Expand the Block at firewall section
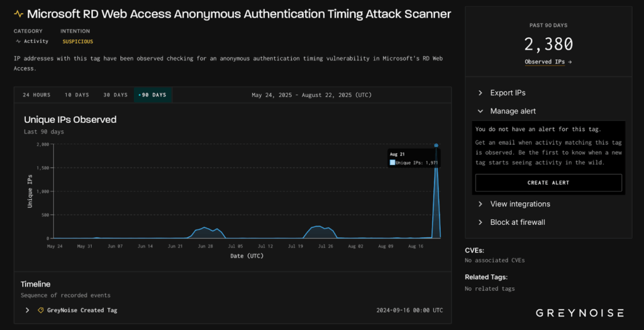Viewport: 644px width, 330px height. pyautogui.click(x=517, y=222)
